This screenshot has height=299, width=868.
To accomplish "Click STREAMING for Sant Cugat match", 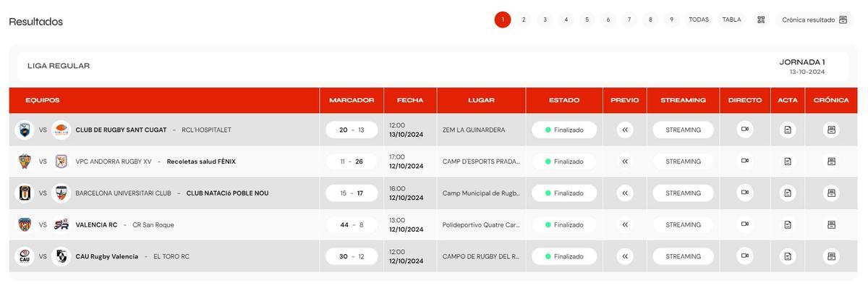I will [x=684, y=130].
